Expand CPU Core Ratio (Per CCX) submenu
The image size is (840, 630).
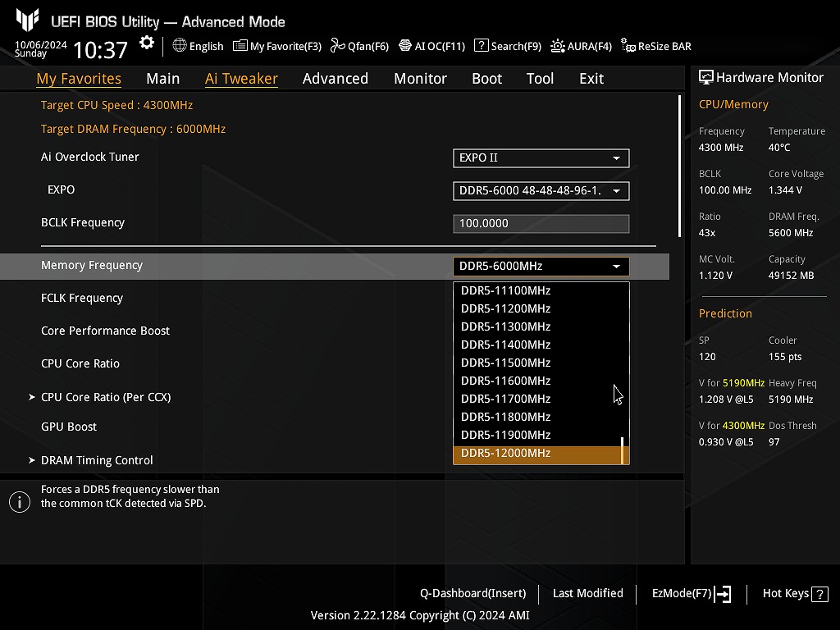[106, 397]
